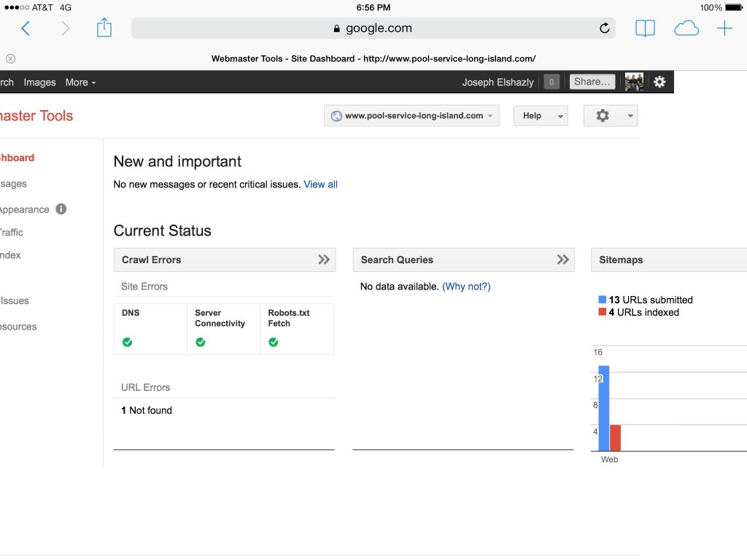Open the settings gear dropdown

611,116
